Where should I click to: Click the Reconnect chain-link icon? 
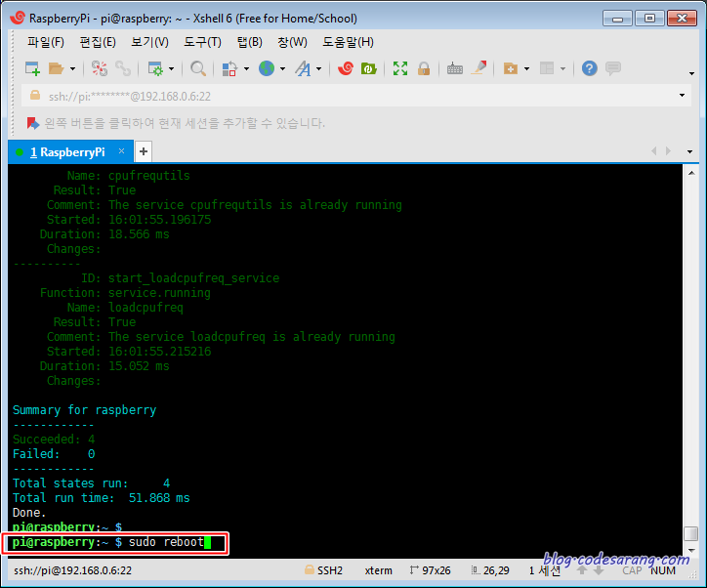[x=123, y=68]
